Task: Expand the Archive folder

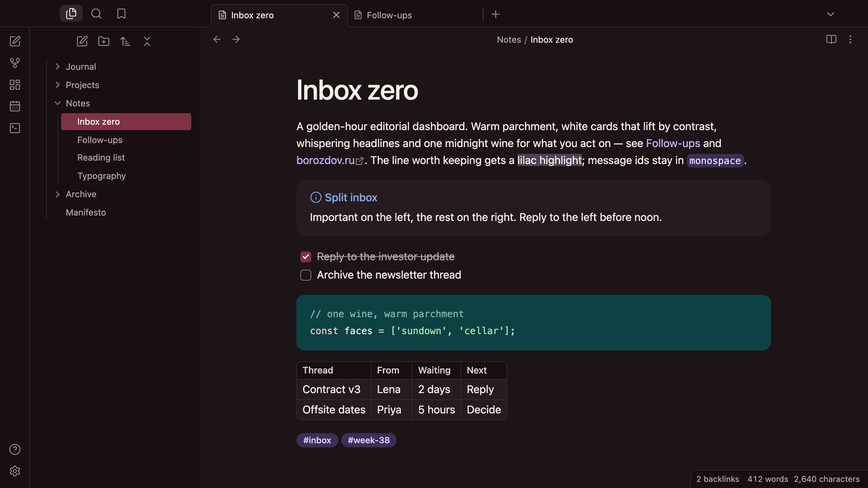Action: point(58,194)
